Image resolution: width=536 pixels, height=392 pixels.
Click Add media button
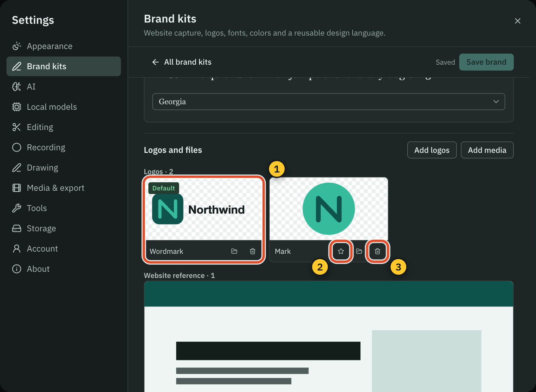tap(487, 150)
